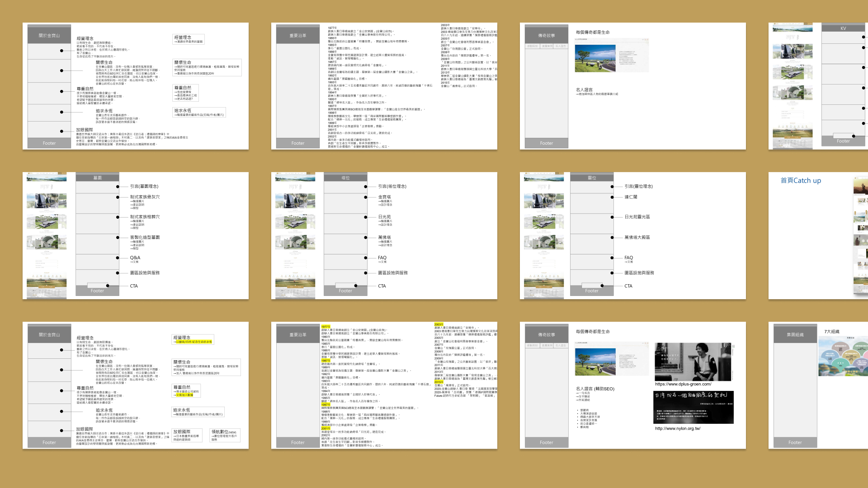
Task: Click the 集團組織 wireframe header block
Action: point(795,335)
